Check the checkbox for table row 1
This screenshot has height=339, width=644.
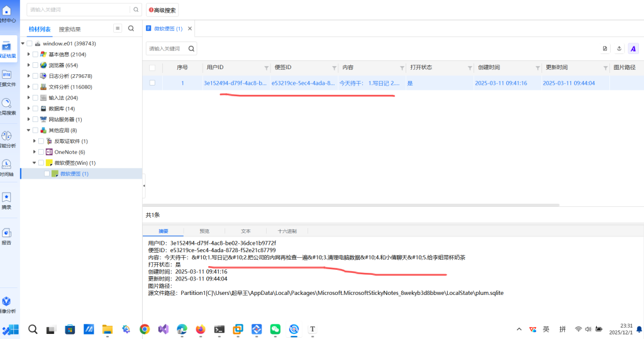point(152,83)
